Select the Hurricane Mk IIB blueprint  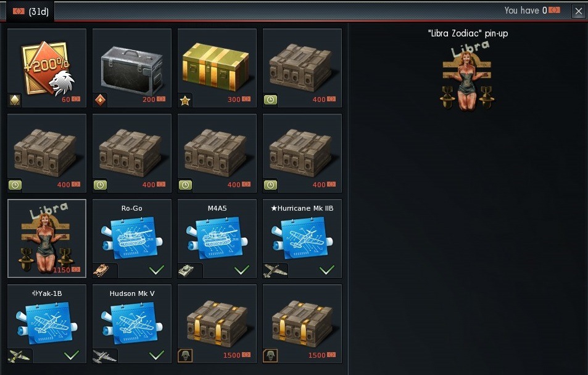point(302,238)
